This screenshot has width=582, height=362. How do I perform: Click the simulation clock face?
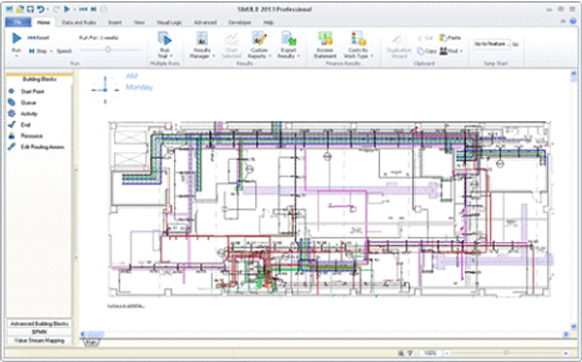click(x=105, y=89)
